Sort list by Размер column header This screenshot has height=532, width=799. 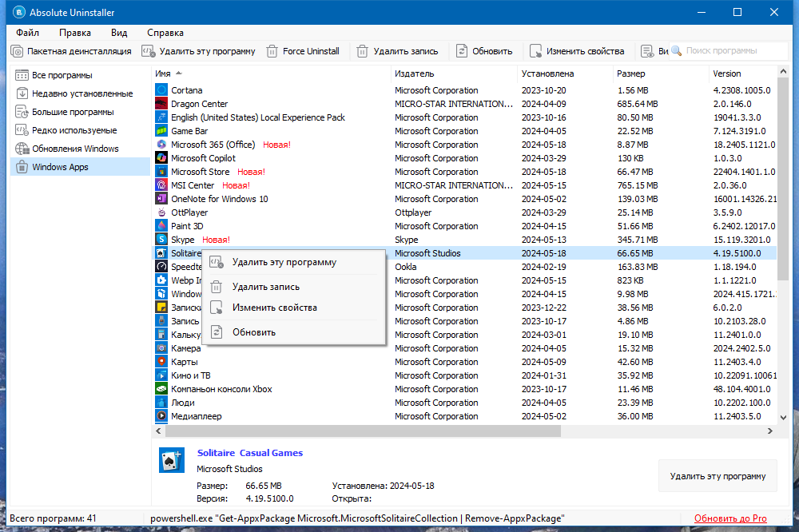point(661,73)
